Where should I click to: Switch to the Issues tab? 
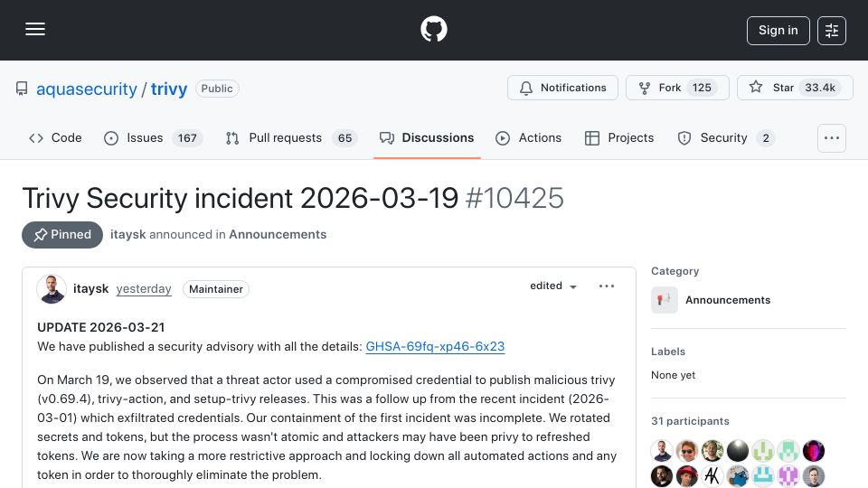point(153,137)
